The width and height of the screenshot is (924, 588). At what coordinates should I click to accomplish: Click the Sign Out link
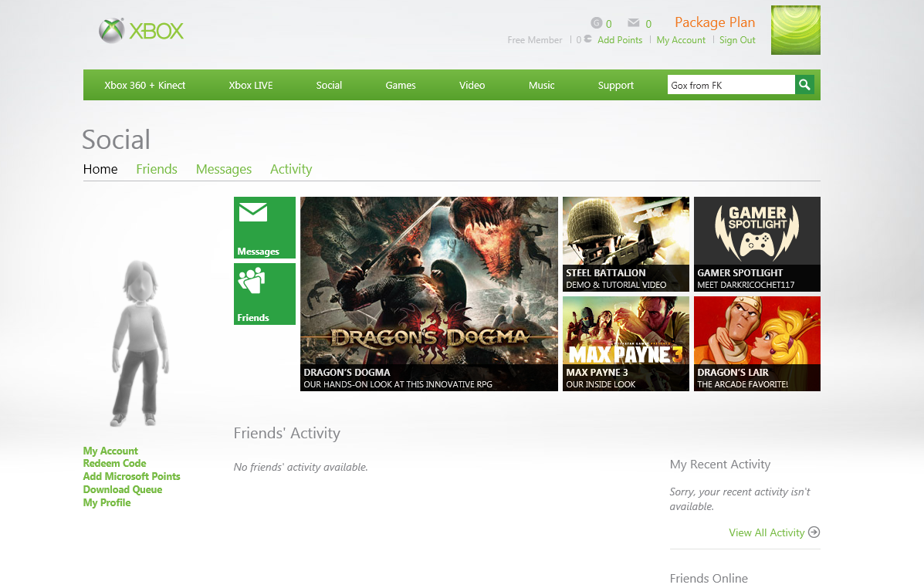(737, 40)
